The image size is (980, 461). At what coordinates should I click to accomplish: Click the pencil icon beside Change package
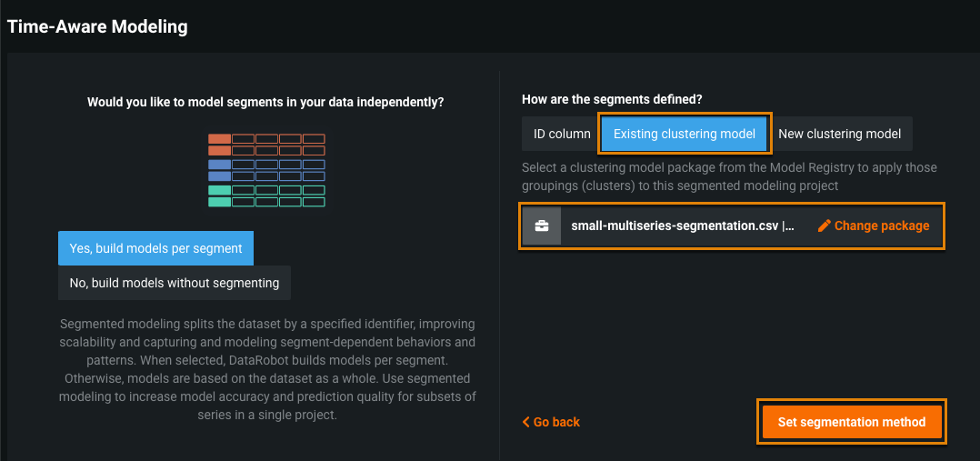tap(825, 225)
